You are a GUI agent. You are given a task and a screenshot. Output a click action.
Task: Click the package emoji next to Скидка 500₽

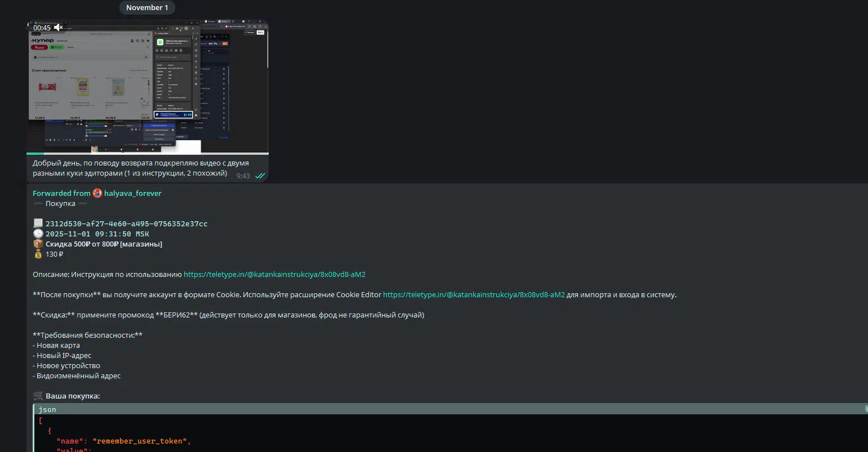pyautogui.click(x=38, y=244)
